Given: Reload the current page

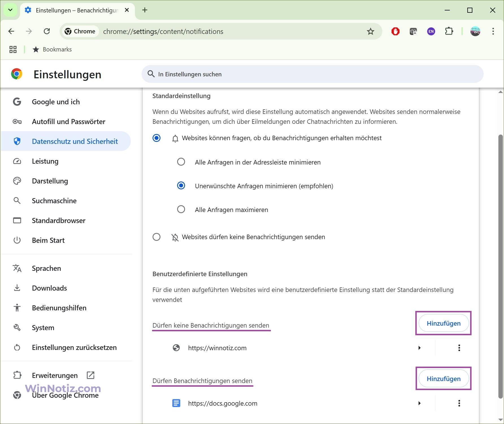Looking at the screenshot, I should click(x=47, y=31).
